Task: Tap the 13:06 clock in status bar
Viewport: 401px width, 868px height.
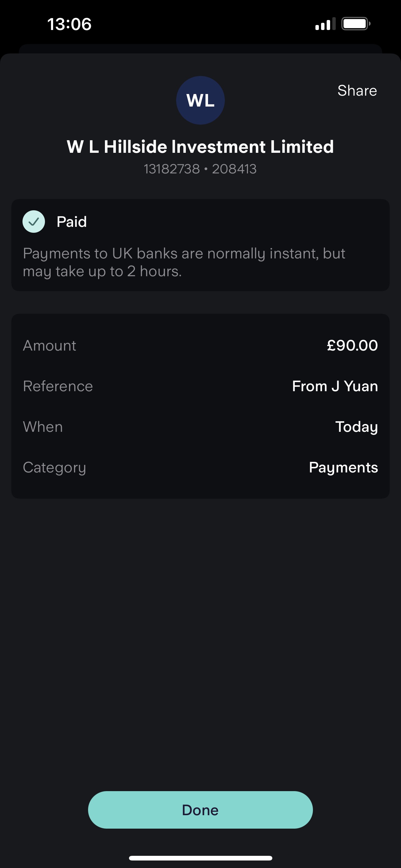Action: click(x=69, y=24)
